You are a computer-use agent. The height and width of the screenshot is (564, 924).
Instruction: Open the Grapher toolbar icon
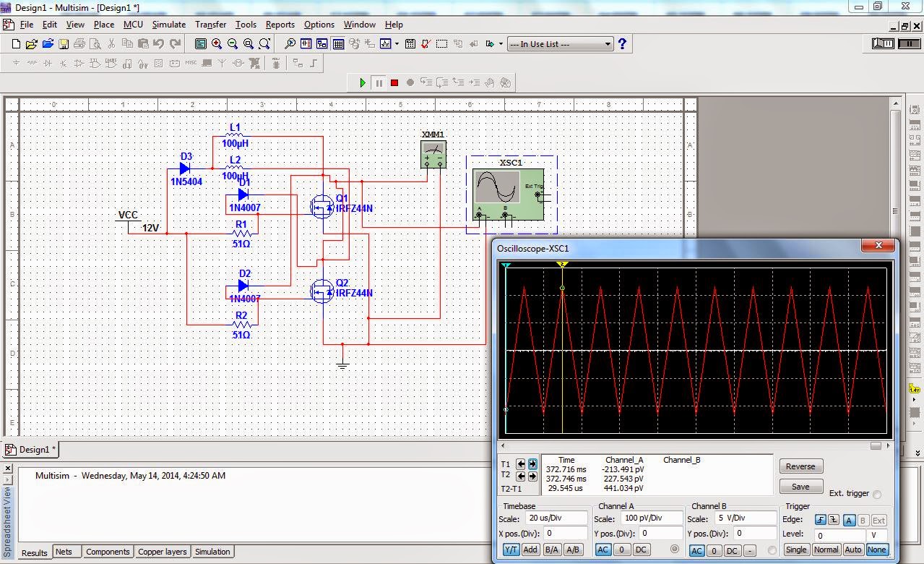386,44
